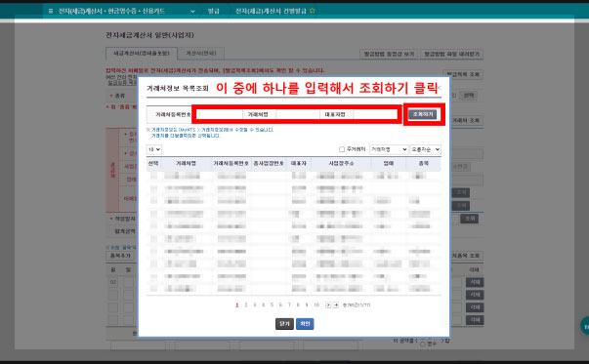Go to page 5 in pagination
589x364 pixels.
tap(272, 305)
